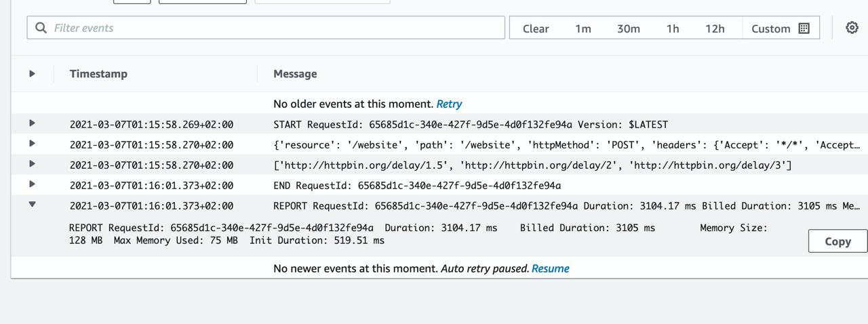Resume auto retry for newer events
This screenshot has width=868, height=324.
point(550,268)
